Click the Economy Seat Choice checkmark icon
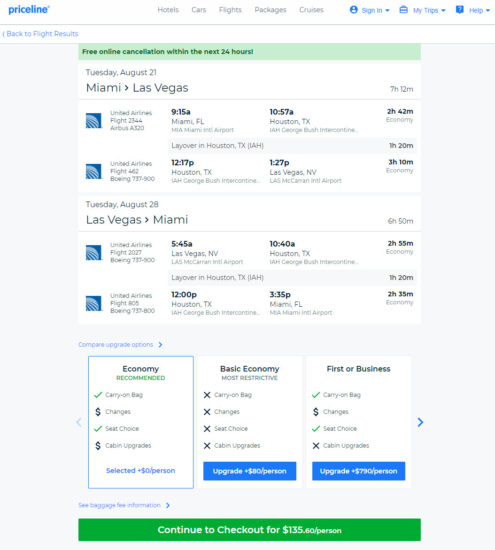The width and height of the screenshot is (495, 550). coord(98,429)
